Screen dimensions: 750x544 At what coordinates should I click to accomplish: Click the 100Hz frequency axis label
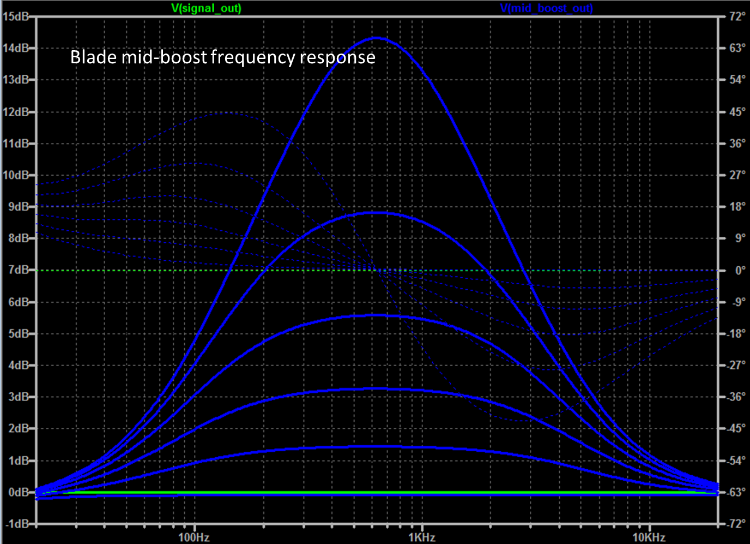(x=194, y=536)
